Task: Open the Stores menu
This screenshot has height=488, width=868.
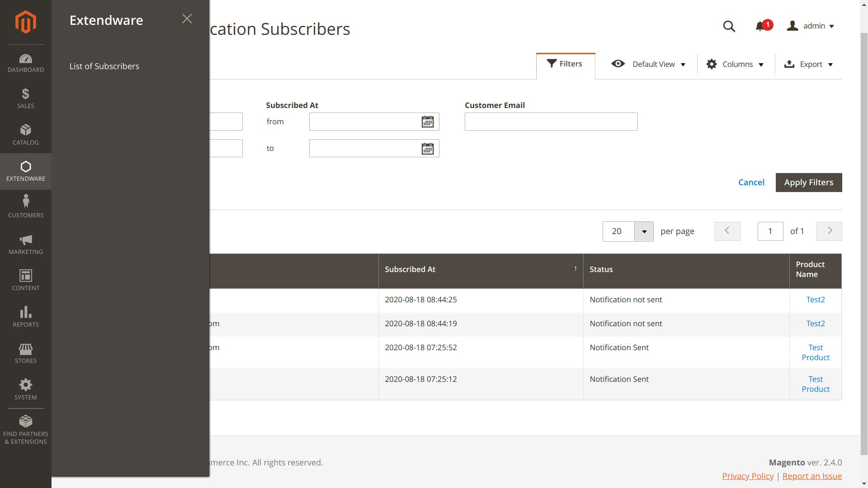Action: pos(26,353)
